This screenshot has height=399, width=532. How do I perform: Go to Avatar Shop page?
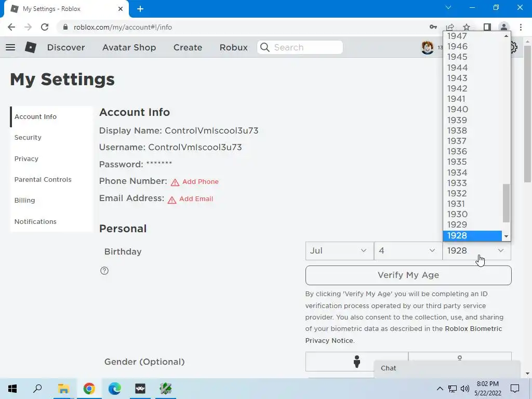click(x=129, y=47)
